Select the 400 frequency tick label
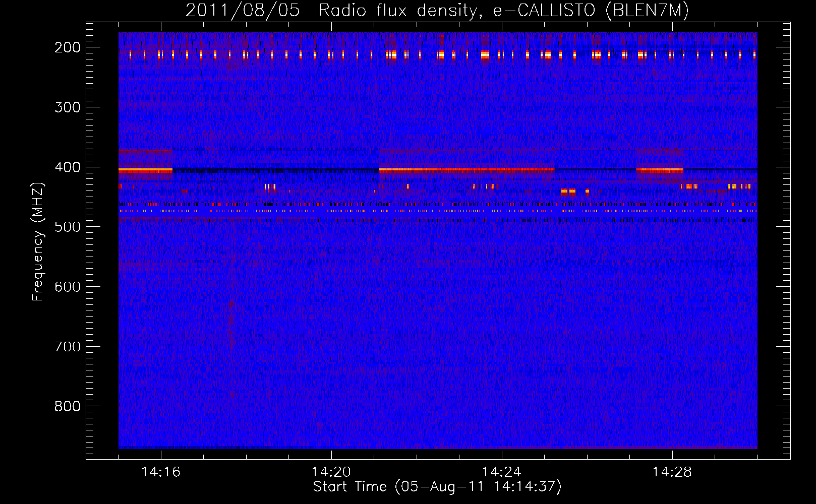The height and width of the screenshot is (504, 816). [x=68, y=167]
